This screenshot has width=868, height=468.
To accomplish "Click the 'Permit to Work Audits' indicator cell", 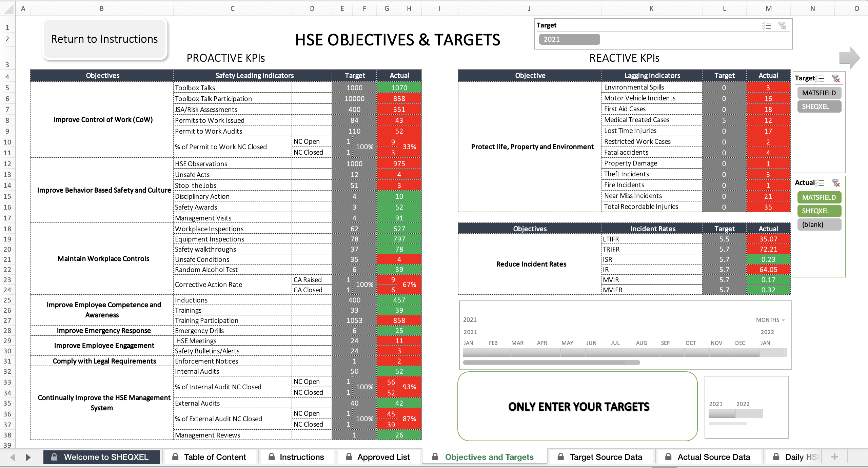I will pos(232,131).
